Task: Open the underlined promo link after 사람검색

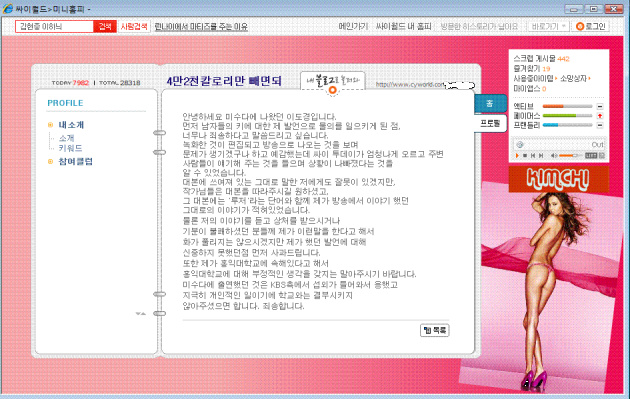Action: 201,27
